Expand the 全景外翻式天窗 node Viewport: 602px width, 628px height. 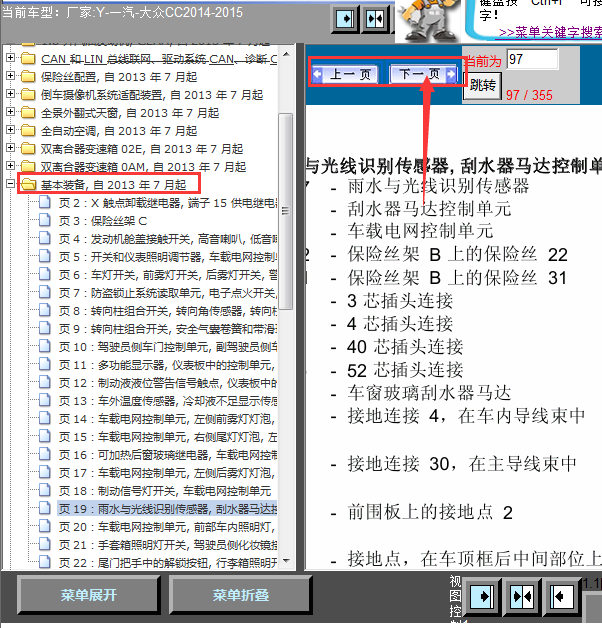pos(11,113)
